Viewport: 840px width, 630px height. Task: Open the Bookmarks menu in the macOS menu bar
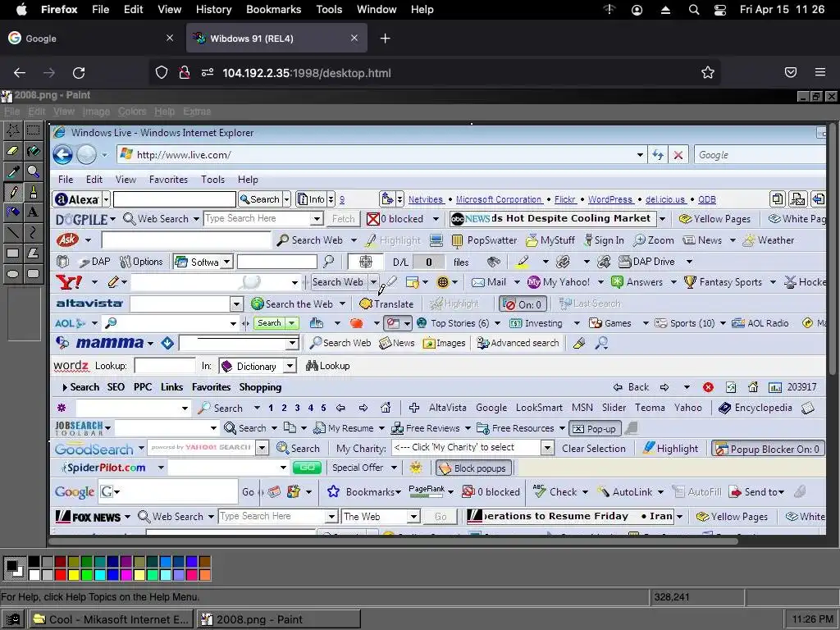pos(274,10)
